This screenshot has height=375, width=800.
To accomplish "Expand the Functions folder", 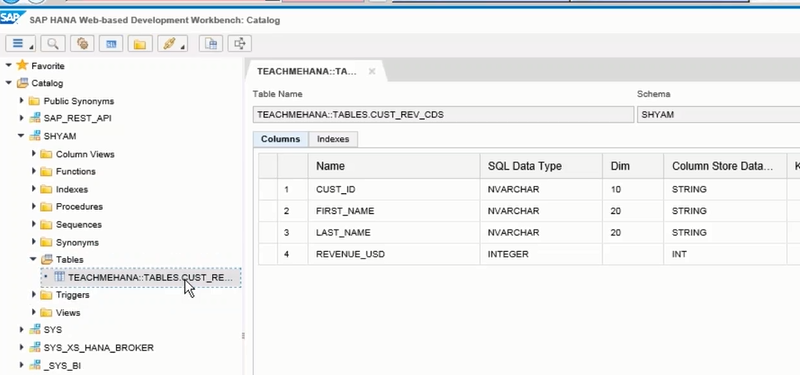I will click(x=34, y=171).
